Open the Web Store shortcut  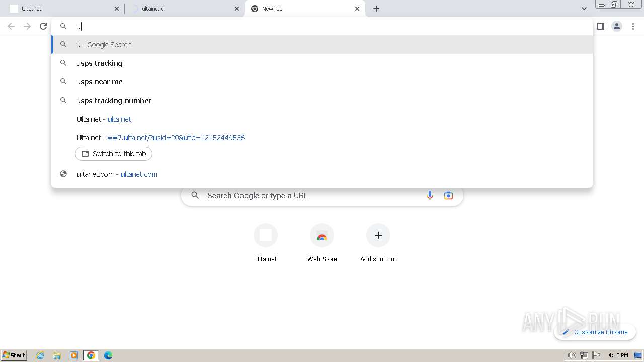(322, 243)
